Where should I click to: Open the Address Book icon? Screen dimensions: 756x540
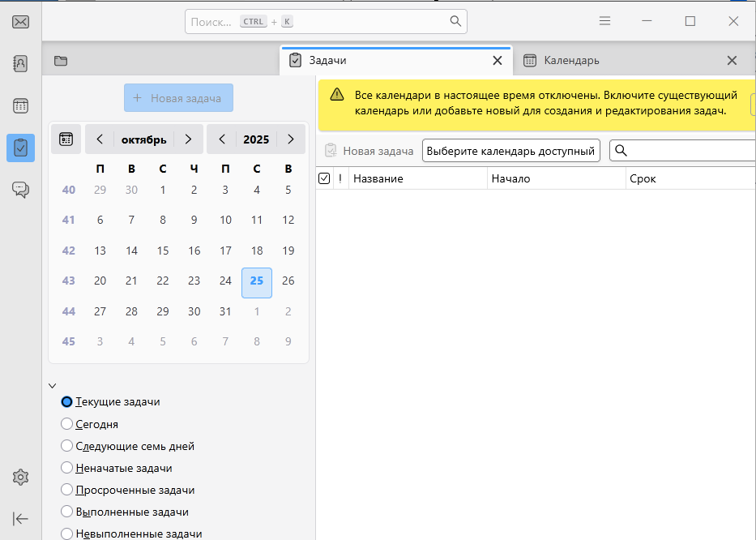pos(21,63)
